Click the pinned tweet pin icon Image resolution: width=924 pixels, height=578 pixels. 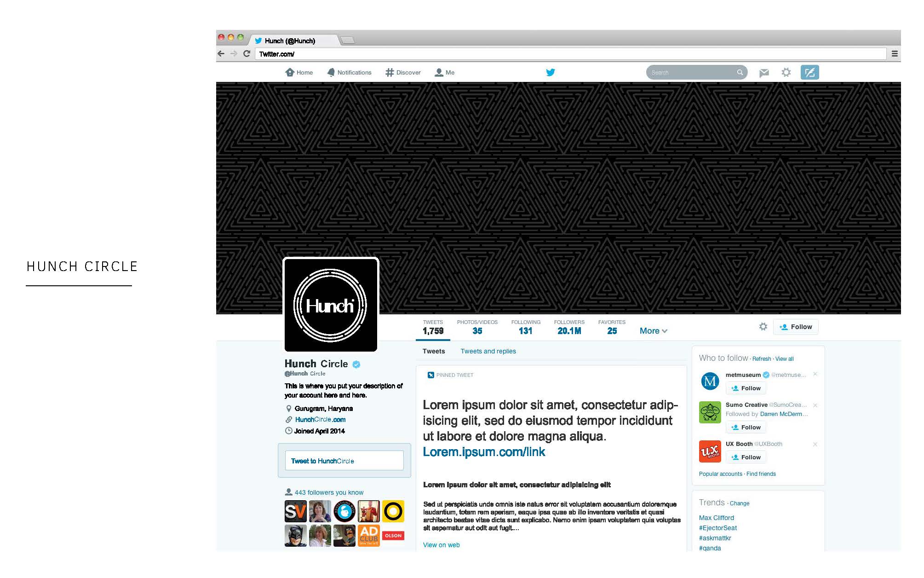click(x=430, y=375)
